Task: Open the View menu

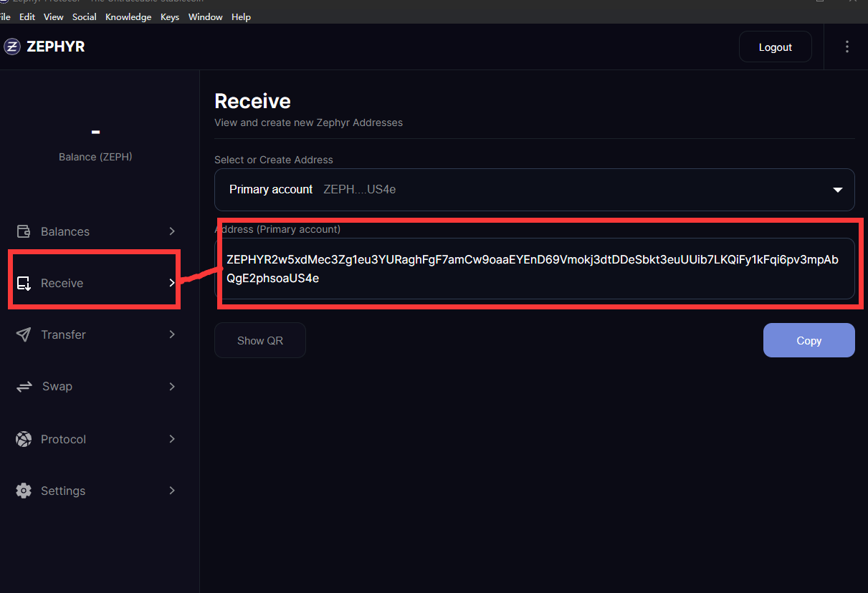Action: coord(54,16)
